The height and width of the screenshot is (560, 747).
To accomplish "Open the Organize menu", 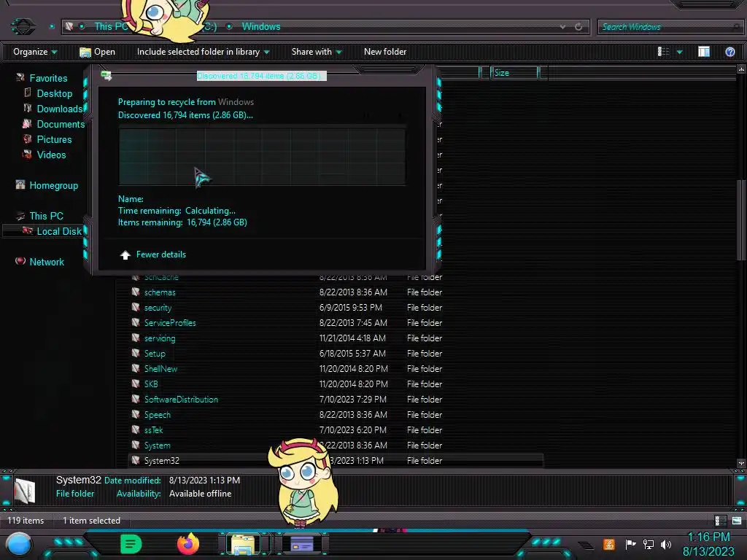I will 35,52.
